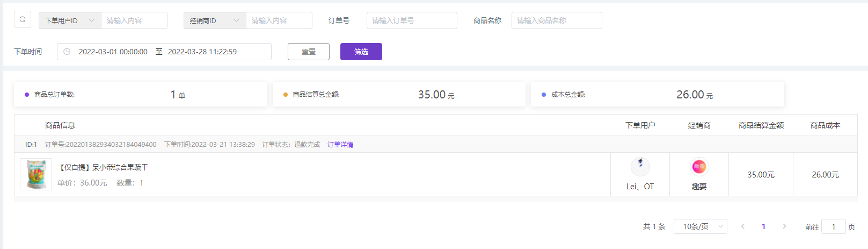Open the 下单用户ID dropdown
Screen dimensions: 868x249
(x=70, y=20)
